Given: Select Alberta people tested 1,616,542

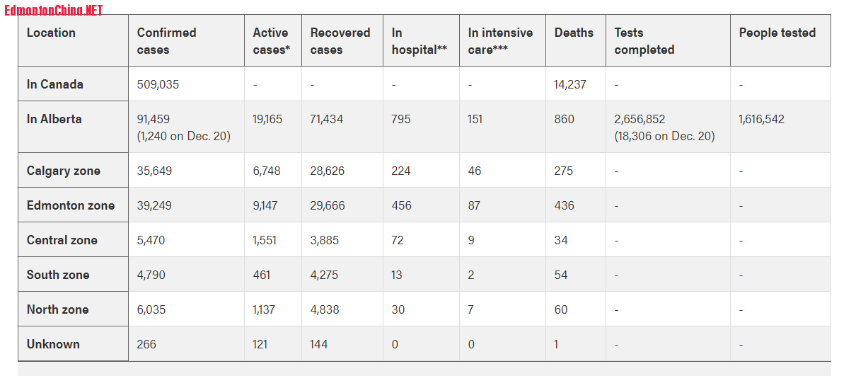Looking at the screenshot, I should (x=762, y=119).
